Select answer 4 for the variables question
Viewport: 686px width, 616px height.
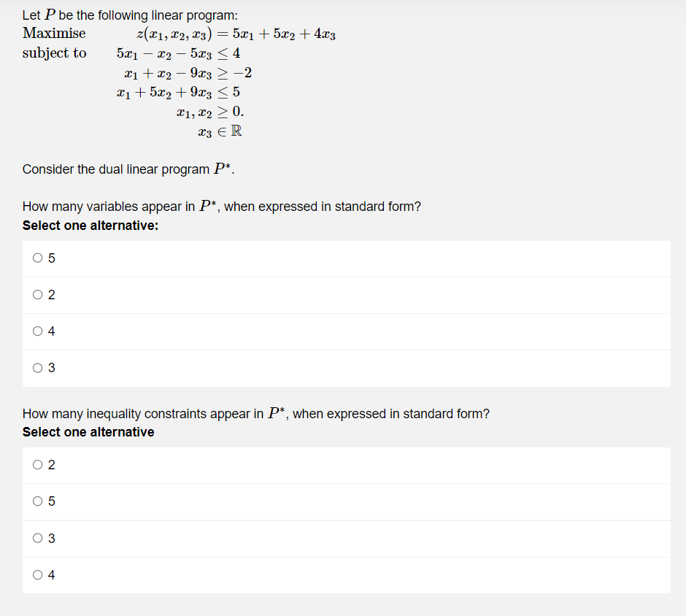pos(37,331)
